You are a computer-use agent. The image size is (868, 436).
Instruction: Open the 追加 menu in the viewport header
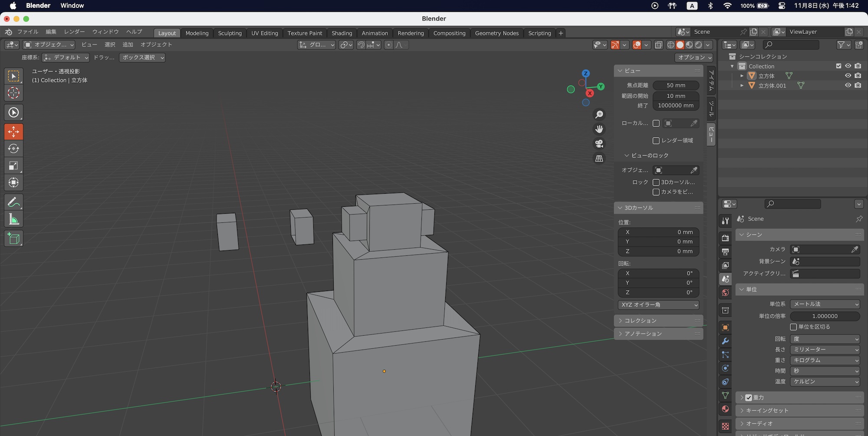(128, 45)
